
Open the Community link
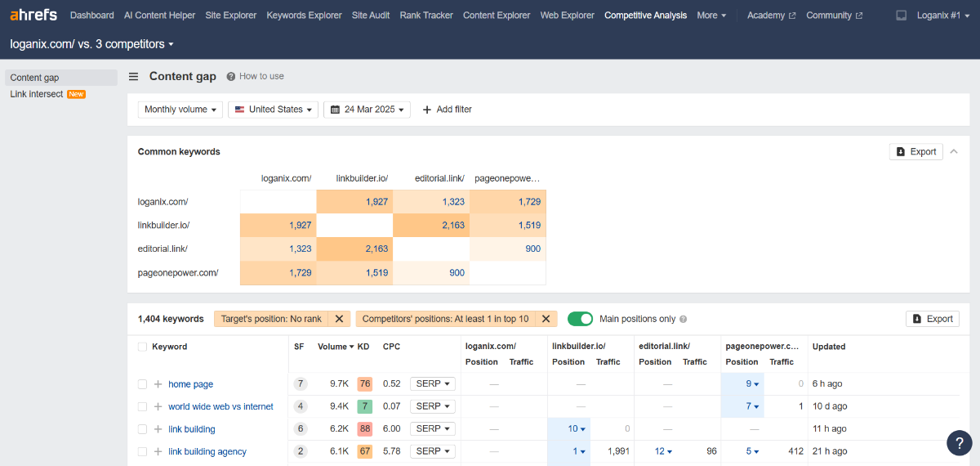coord(834,16)
